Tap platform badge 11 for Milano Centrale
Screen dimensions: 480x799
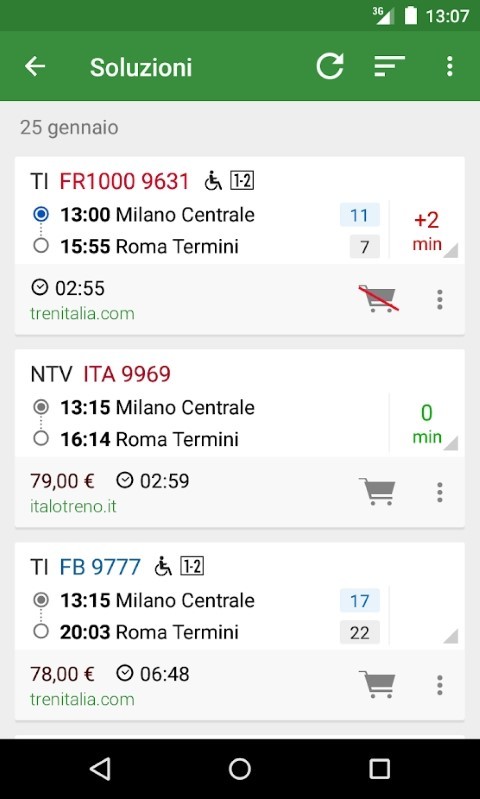(x=359, y=215)
